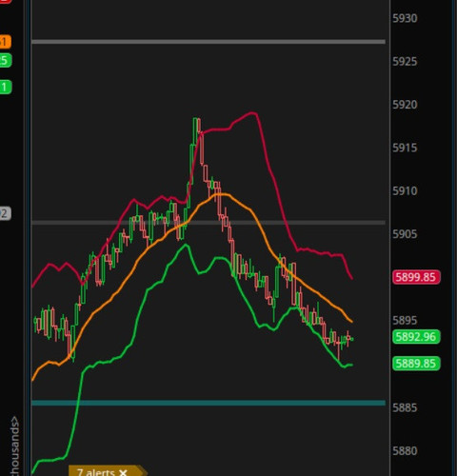
Task: Select the red 5899.85 price bubble
Action: pyautogui.click(x=416, y=277)
